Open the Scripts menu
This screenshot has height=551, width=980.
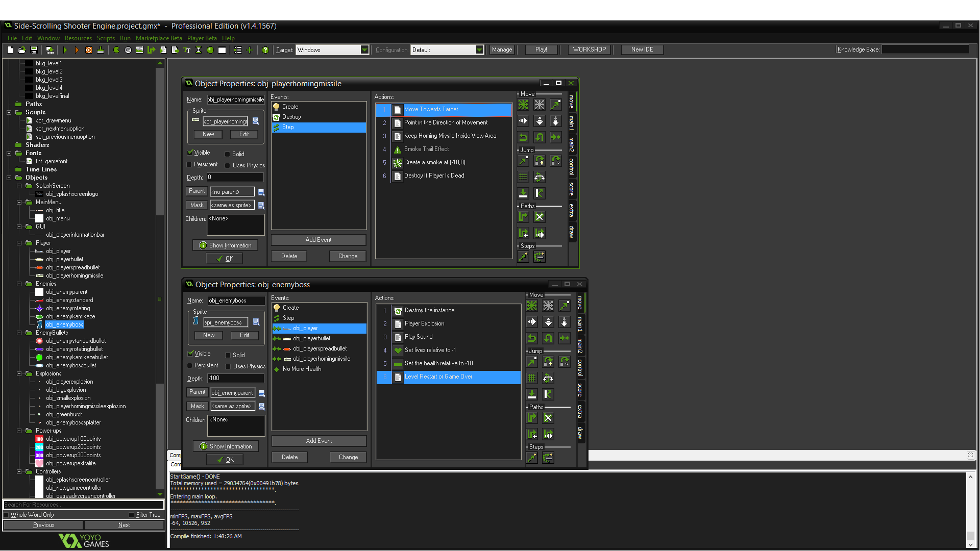106,38
